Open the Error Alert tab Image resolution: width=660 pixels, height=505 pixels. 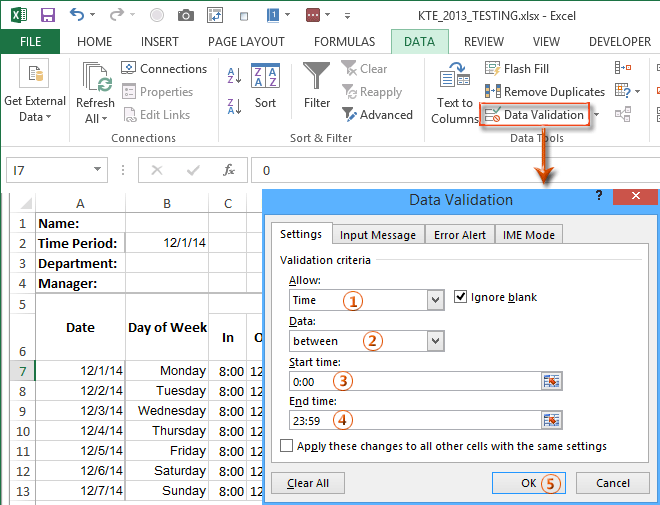[x=459, y=235]
